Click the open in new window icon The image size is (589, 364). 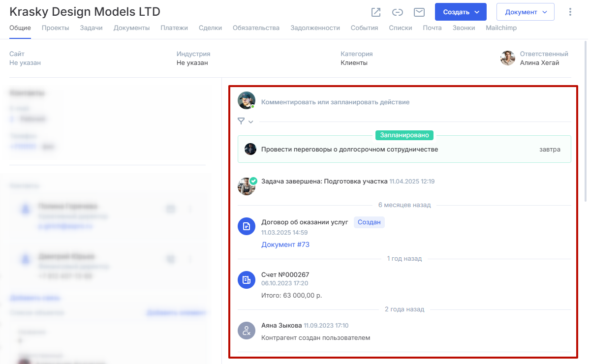coord(376,12)
